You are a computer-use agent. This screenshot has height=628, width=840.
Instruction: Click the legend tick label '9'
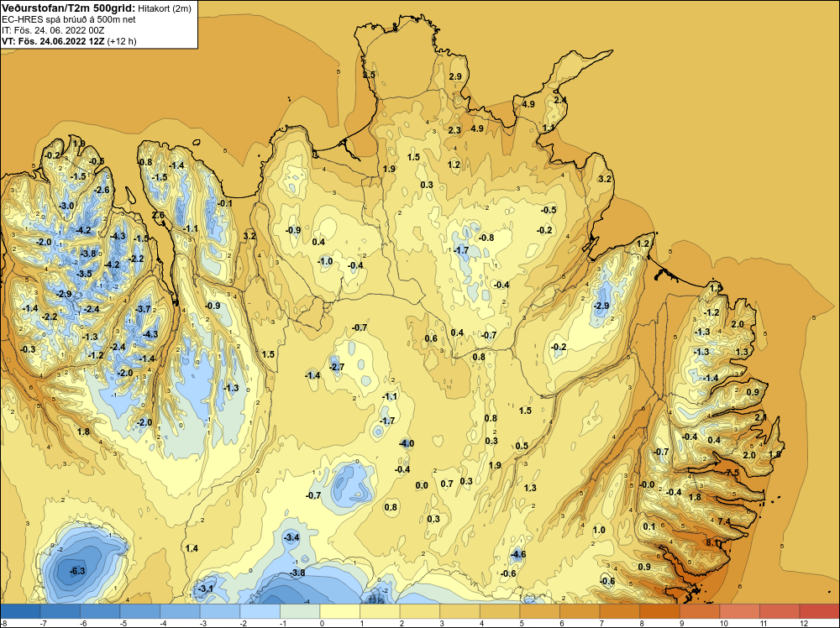click(682, 623)
